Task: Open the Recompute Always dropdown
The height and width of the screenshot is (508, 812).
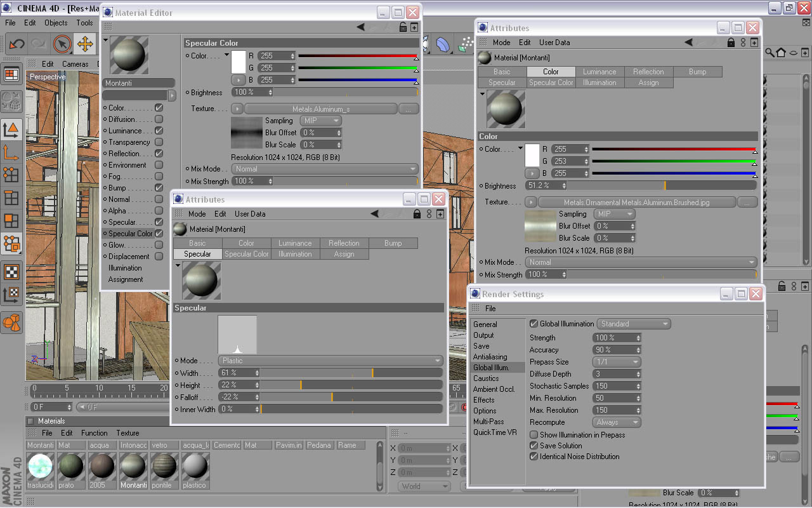Action: pyautogui.click(x=617, y=422)
